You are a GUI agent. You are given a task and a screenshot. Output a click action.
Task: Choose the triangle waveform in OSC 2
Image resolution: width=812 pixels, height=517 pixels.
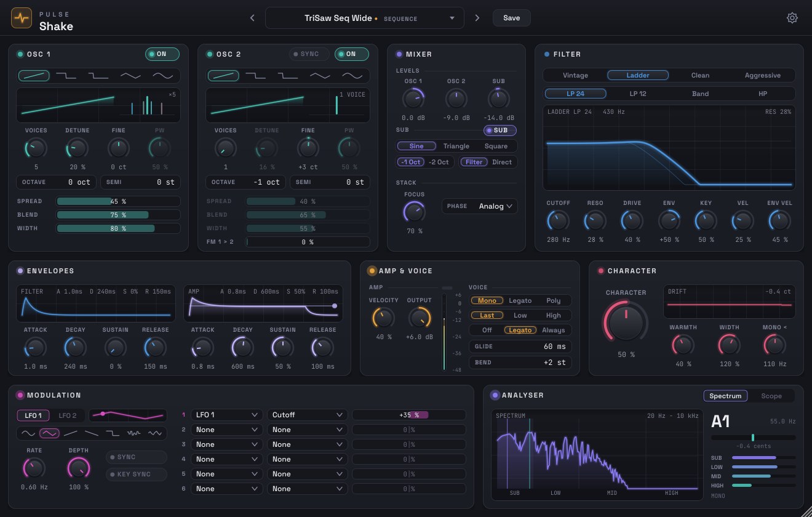320,76
